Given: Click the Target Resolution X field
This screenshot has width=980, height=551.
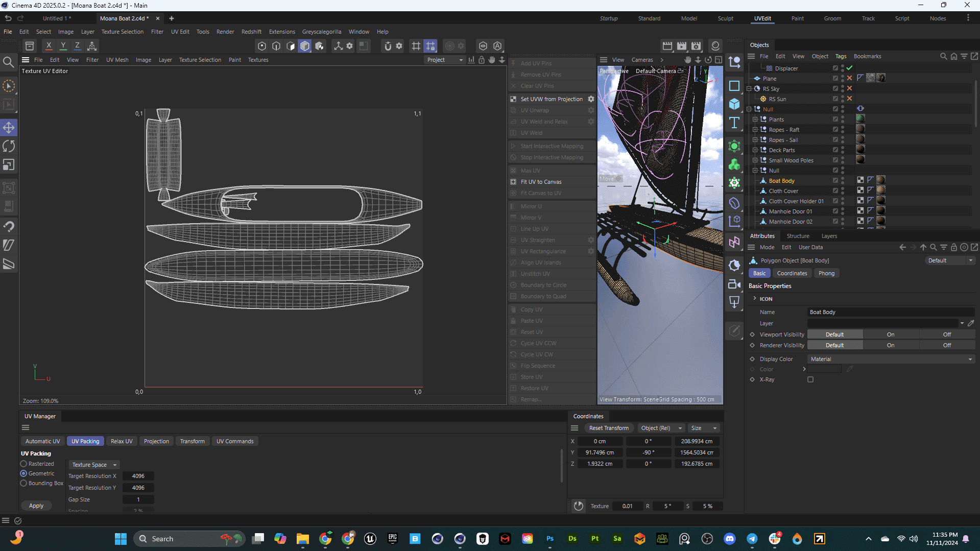Looking at the screenshot, I should click(138, 476).
